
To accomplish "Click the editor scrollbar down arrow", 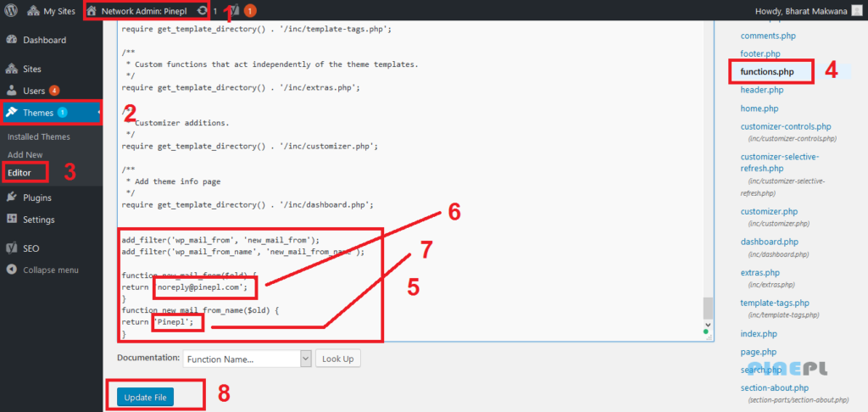I will (x=707, y=324).
